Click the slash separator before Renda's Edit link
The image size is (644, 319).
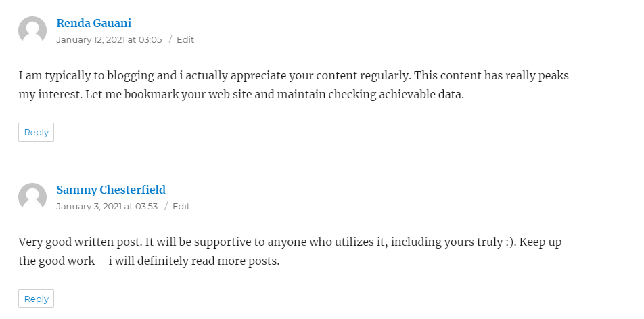point(170,40)
